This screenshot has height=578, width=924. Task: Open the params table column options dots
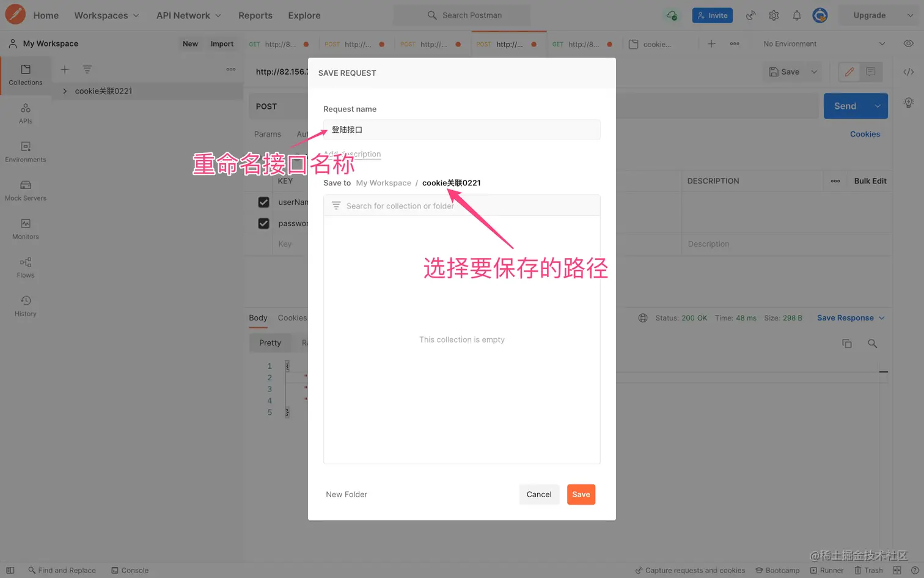[x=835, y=181]
